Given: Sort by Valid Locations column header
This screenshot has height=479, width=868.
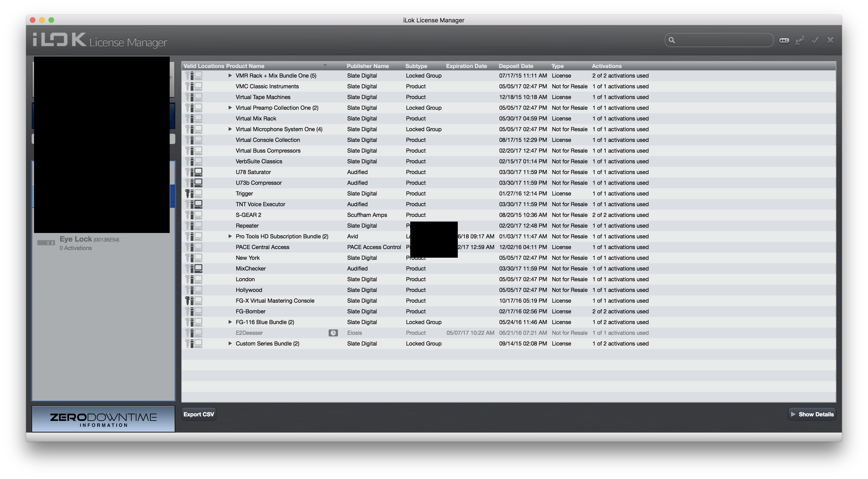Looking at the screenshot, I should 203,66.
